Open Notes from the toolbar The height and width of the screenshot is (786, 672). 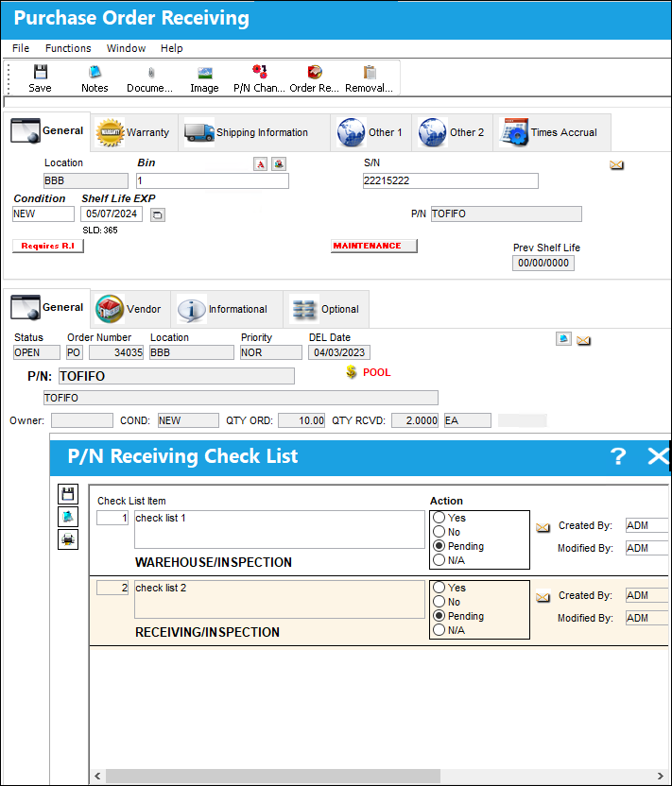coord(95,78)
